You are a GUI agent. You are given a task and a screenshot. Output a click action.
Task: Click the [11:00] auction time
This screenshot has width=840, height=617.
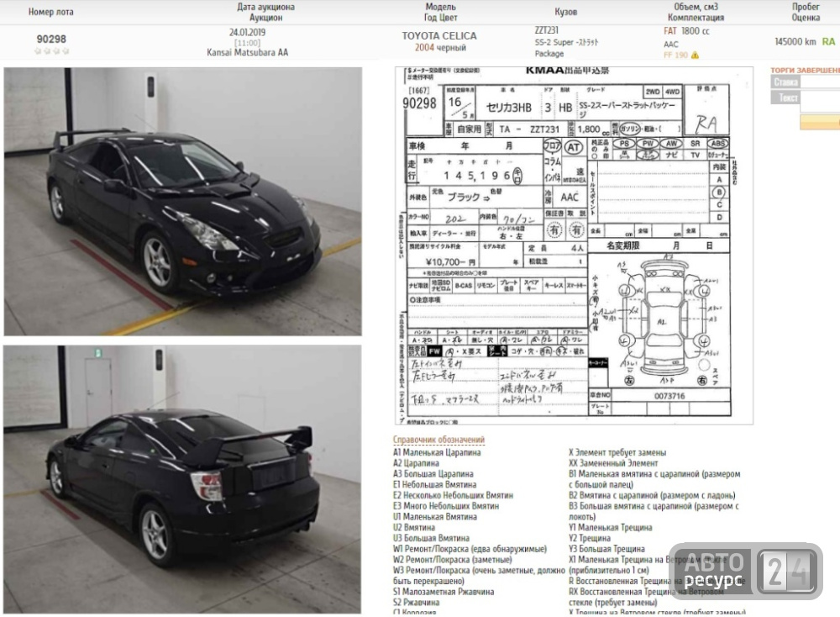[248, 43]
